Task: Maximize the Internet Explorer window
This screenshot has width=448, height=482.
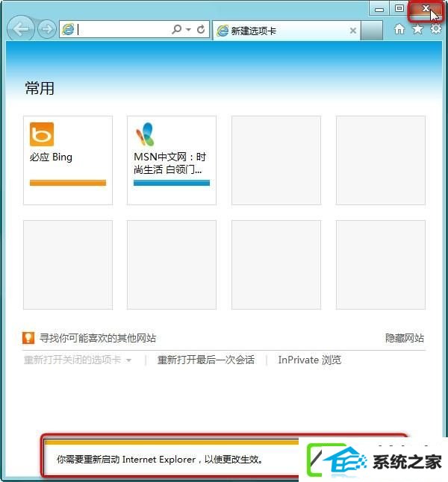Action: (399, 9)
